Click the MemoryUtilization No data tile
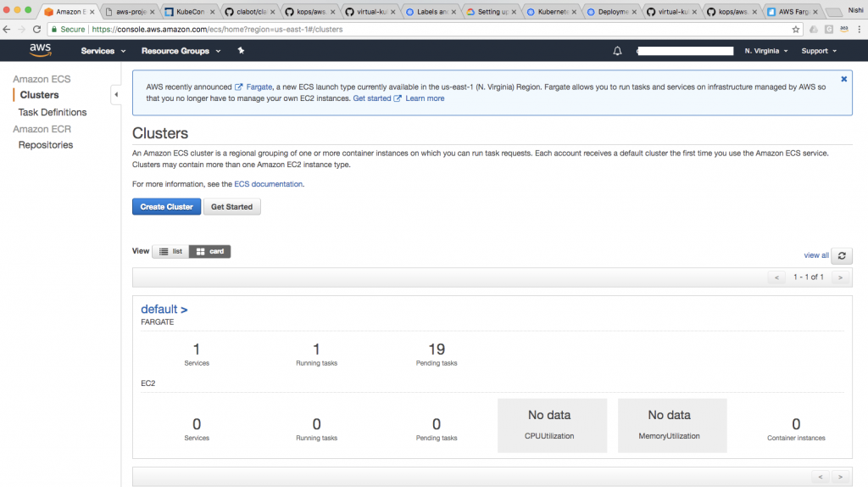Image resolution: width=868 pixels, height=487 pixels. 672,426
